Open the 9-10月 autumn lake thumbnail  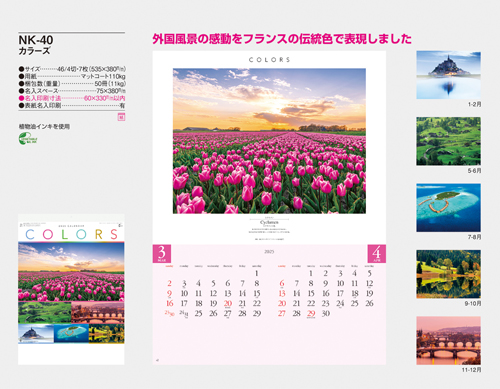click(x=448, y=274)
